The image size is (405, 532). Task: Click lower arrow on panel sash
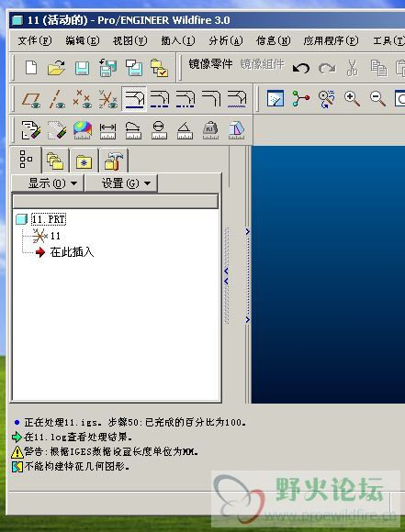[x=248, y=319]
